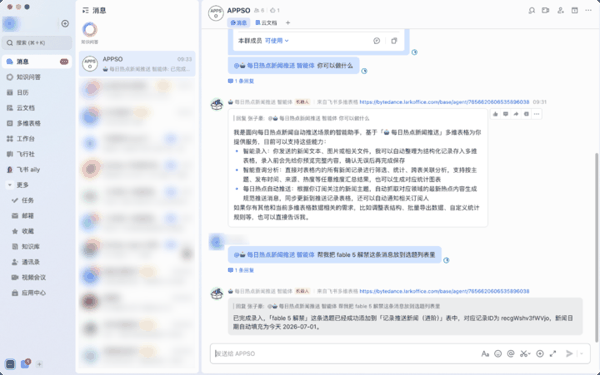This screenshot has width=600, height=375.
Task: Click the APPSO group avatar in chat header
Action: 216,13
